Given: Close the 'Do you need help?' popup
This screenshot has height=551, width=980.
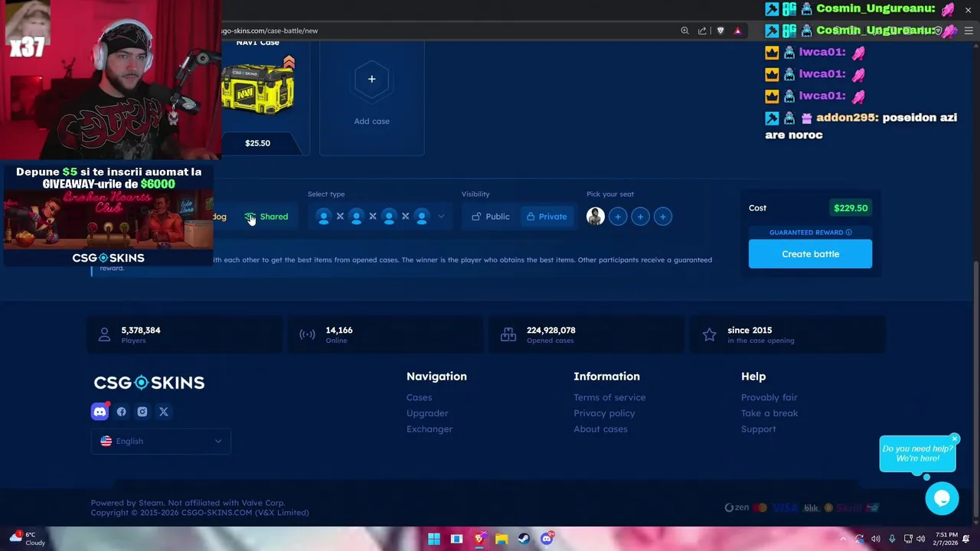Looking at the screenshot, I should [955, 439].
